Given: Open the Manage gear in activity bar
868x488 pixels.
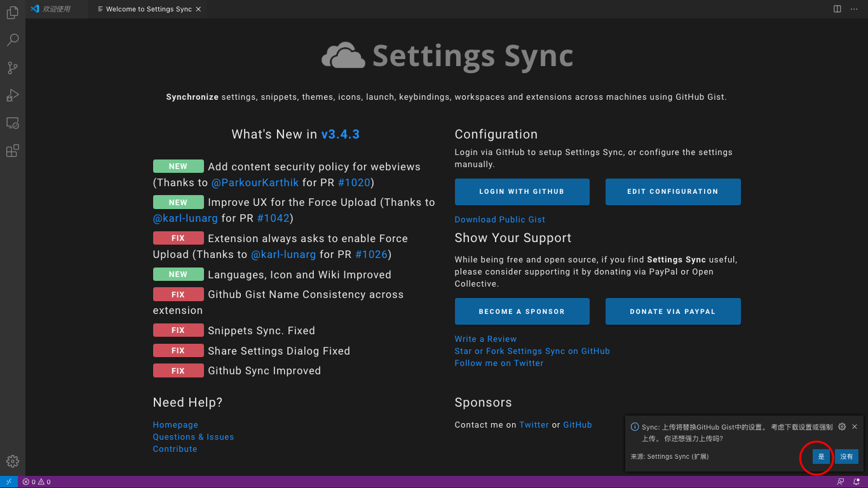Looking at the screenshot, I should click(12, 461).
